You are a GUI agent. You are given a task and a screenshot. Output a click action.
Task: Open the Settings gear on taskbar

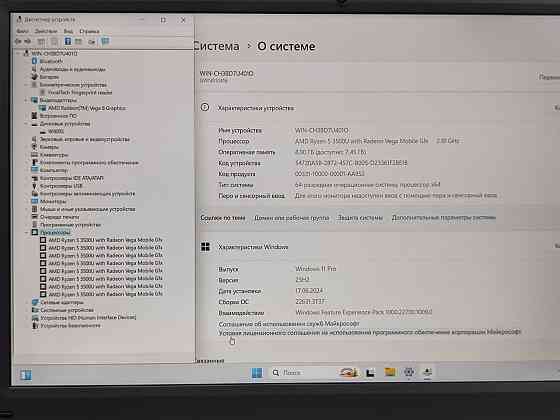[x=409, y=372]
